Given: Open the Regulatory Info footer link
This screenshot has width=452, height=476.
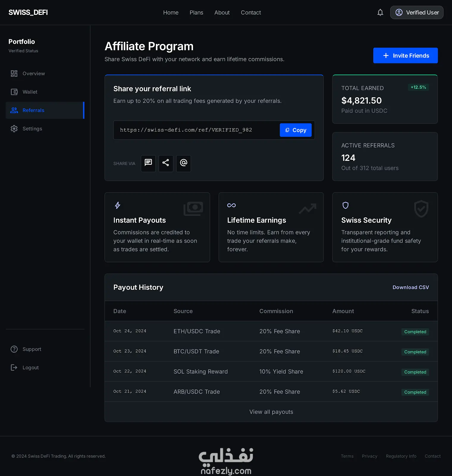Looking at the screenshot, I should pyautogui.click(x=401, y=456).
